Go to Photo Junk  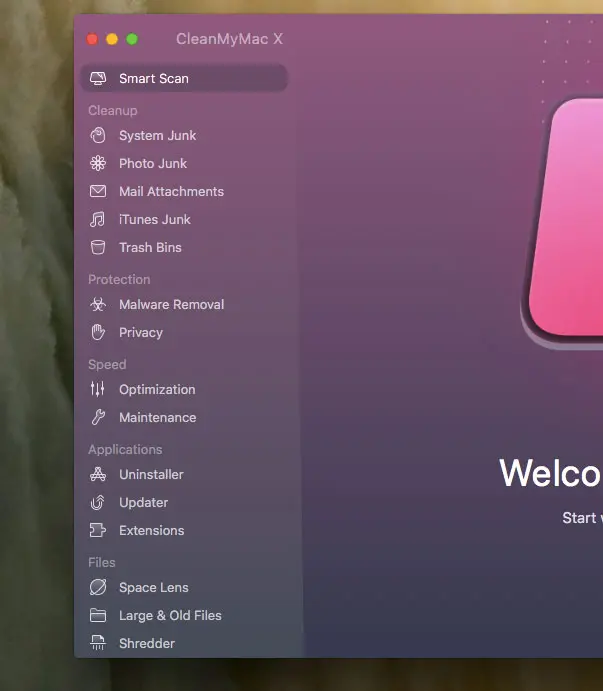[153, 163]
